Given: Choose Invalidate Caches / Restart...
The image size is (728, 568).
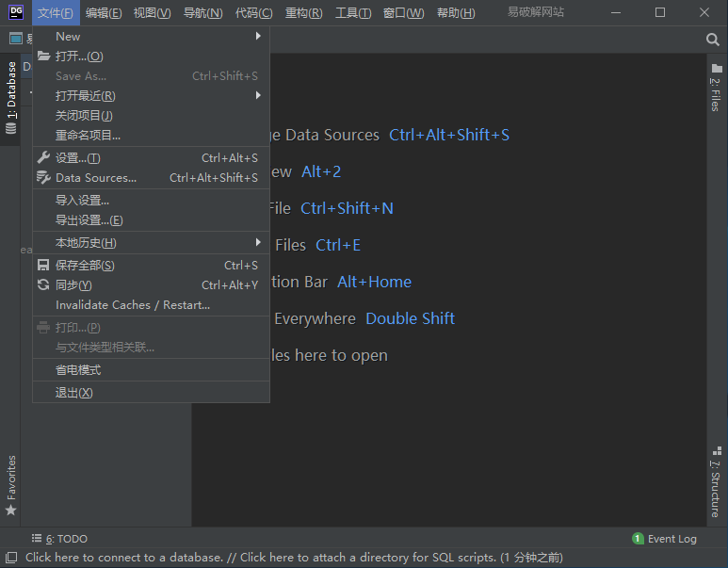Looking at the screenshot, I should coord(151,304).
